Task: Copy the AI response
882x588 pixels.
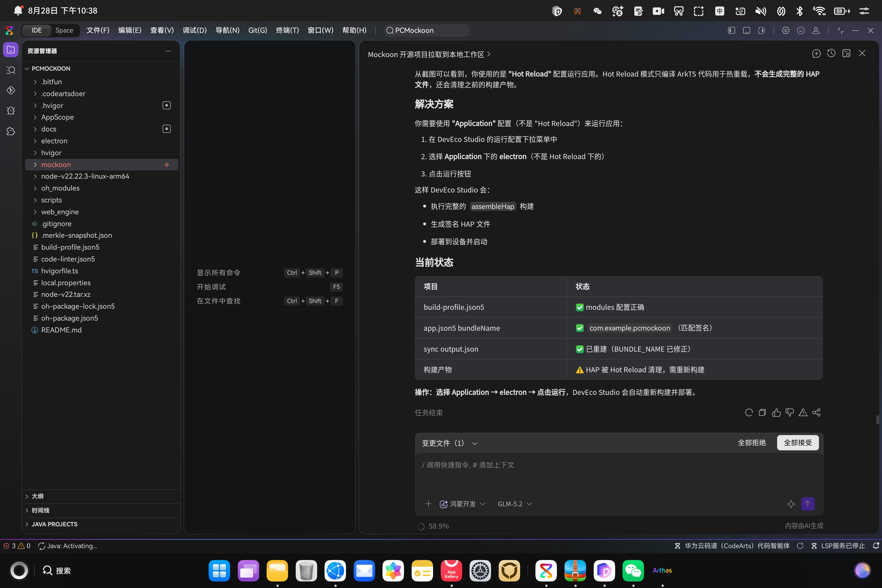Action: (762, 412)
